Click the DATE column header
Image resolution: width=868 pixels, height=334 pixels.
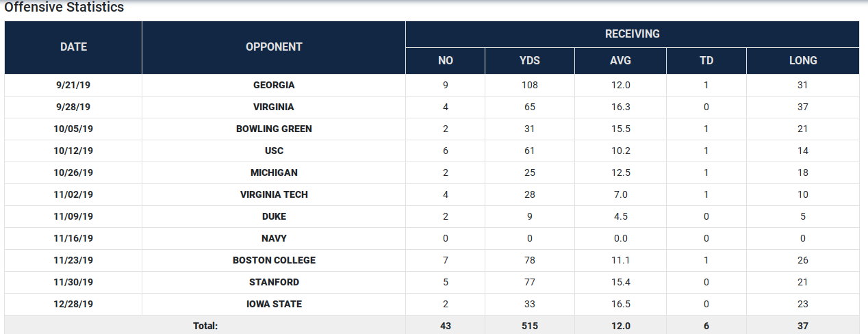pyautogui.click(x=73, y=47)
